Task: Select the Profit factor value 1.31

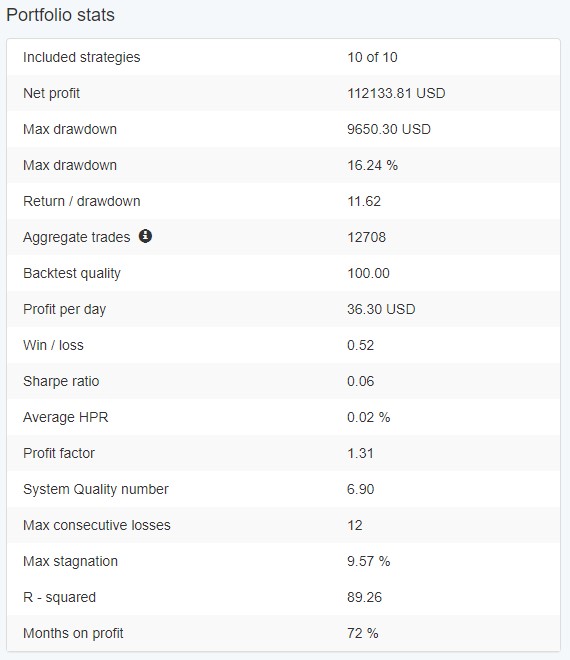Action: pos(360,453)
